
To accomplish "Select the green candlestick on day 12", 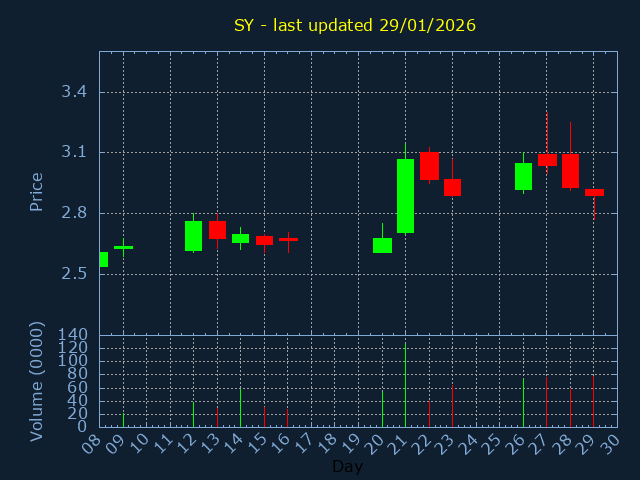I will pyautogui.click(x=193, y=236).
